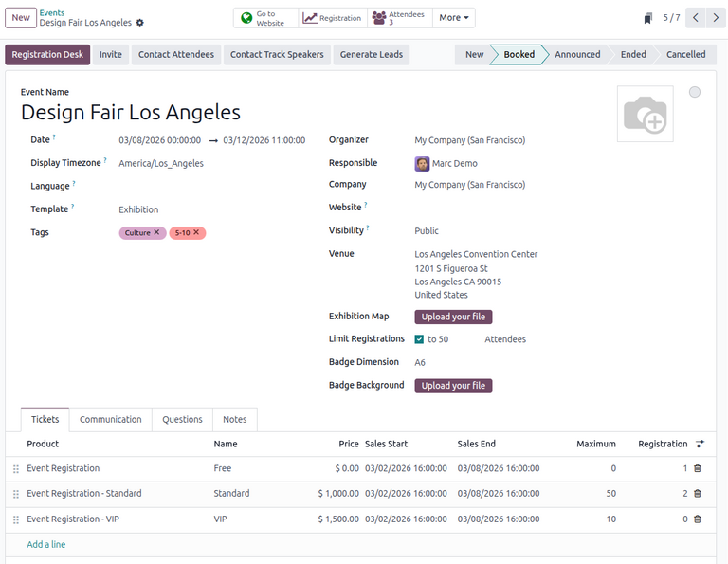Image resolution: width=728 pixels, height=564 pixels.
Task: Delete the VIP ticket row
Action: (x=698, y=519)
